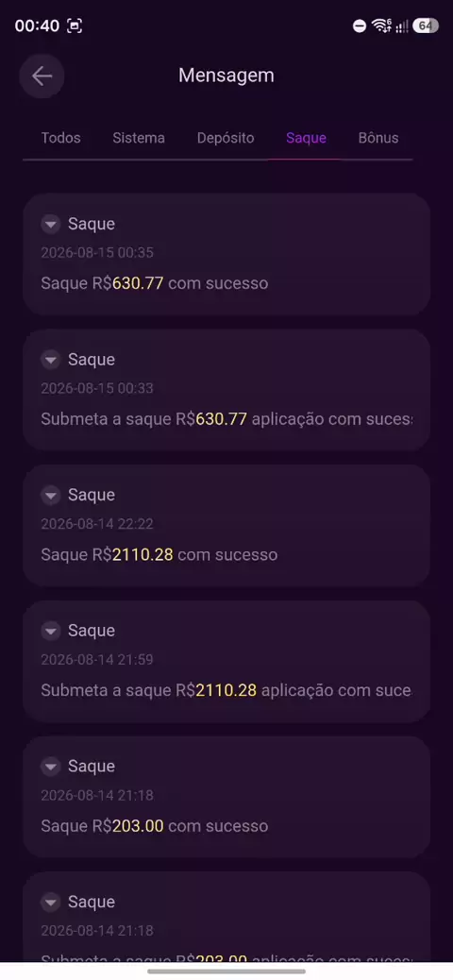Tap the Mensagem page title
This screenshot has width=453, height=980.
click(x=226, y=76)
